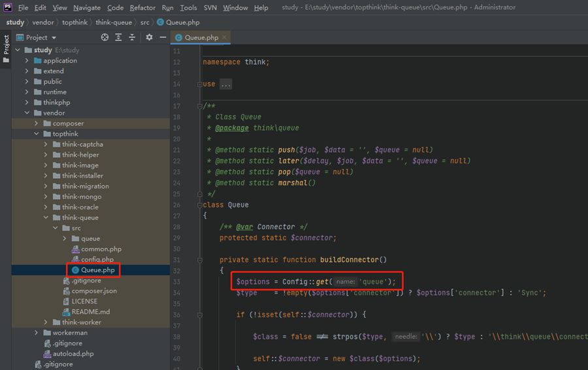This screenshot has height=370, width=588.
Task: Click the PhpStorm logo icon in title bar
Action: tap(8, 7)
